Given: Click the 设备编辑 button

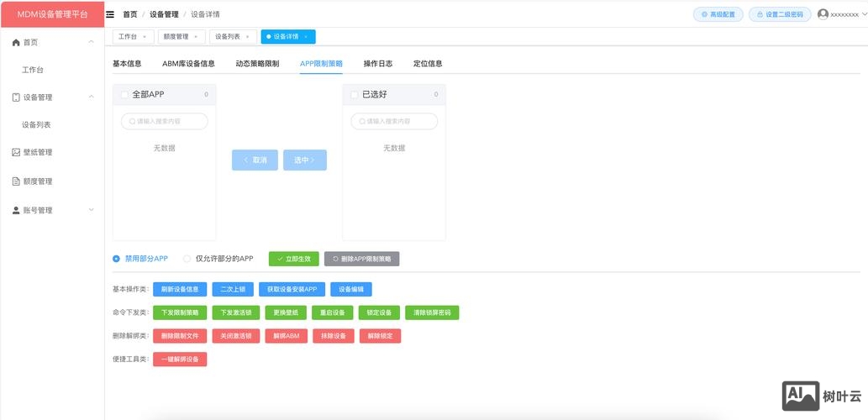Looking at the screenshot, I should coord(351,290).
